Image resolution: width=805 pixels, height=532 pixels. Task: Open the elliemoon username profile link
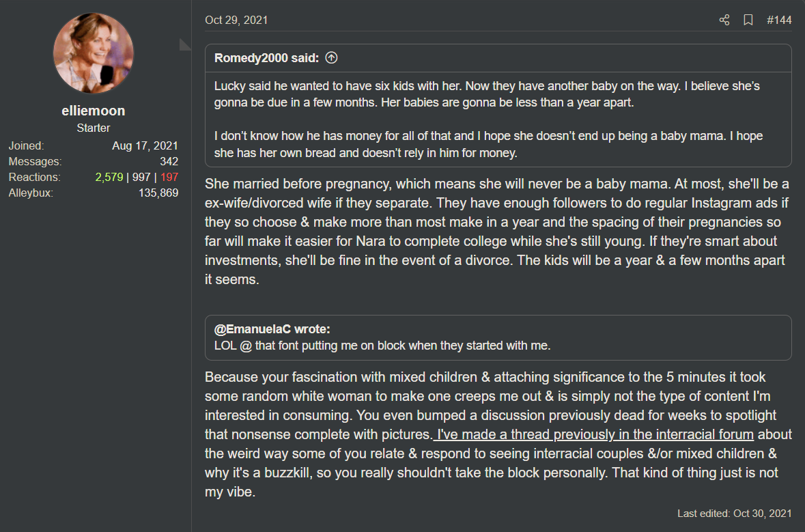pyautogui.click(x=94, y=111)
